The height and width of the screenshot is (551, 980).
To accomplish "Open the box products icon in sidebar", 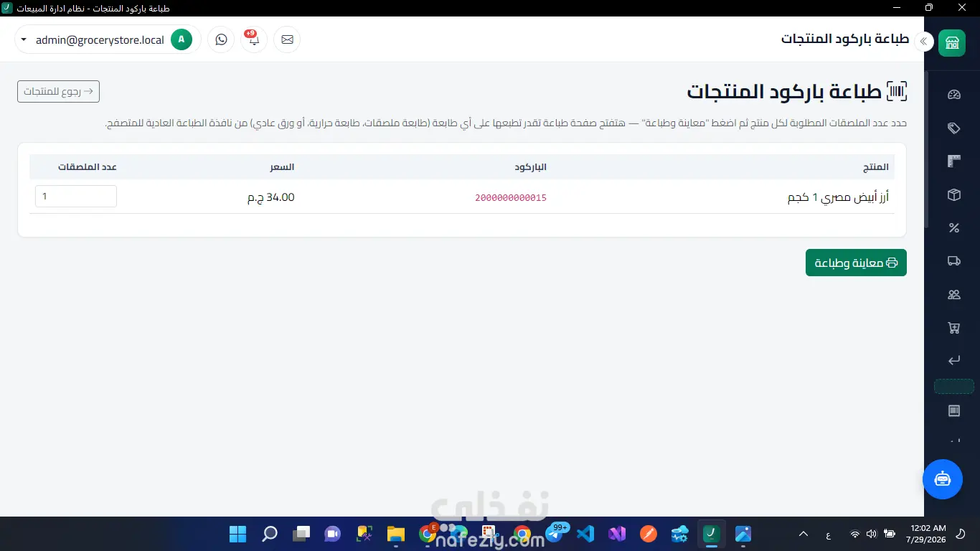I will tap(953, 195).
